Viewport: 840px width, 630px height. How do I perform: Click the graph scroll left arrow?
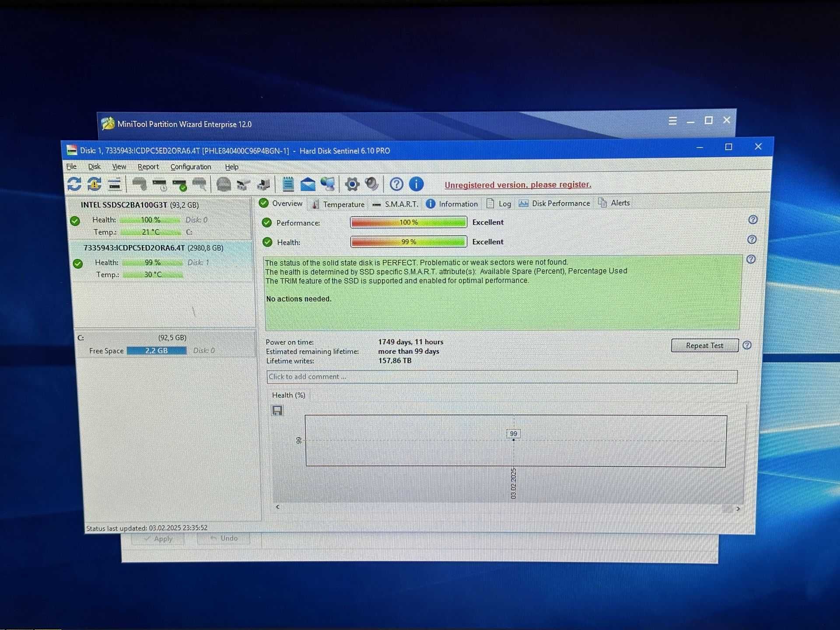277,507
